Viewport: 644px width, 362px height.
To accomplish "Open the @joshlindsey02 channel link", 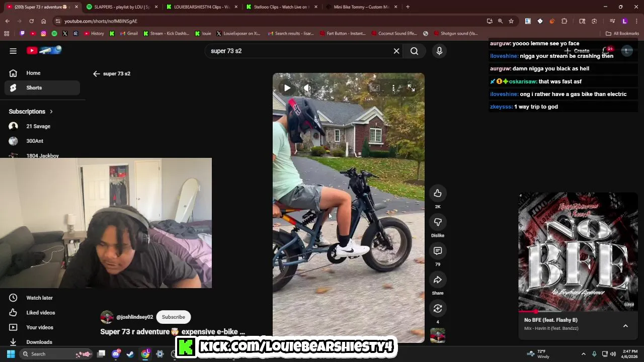I will point(134,317).
